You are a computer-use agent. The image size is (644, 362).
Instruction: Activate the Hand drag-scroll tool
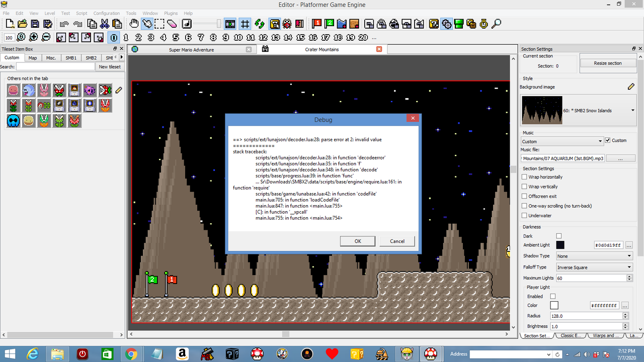click(x=133, y=24)
